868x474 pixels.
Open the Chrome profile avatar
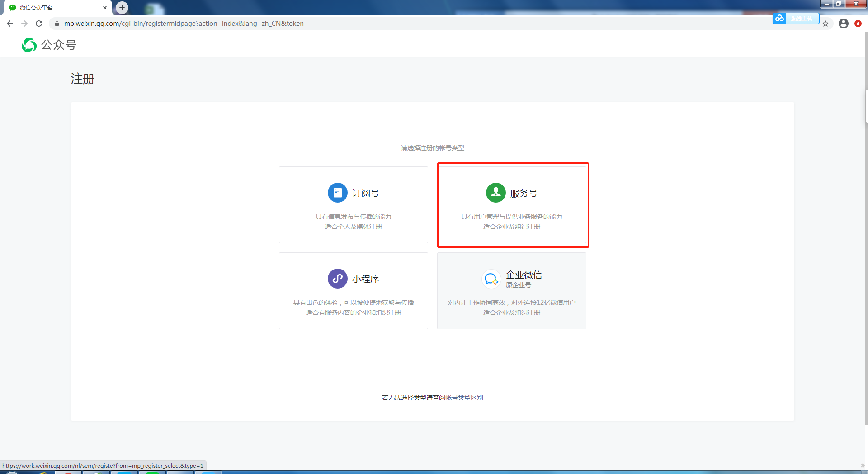point(844,24)
